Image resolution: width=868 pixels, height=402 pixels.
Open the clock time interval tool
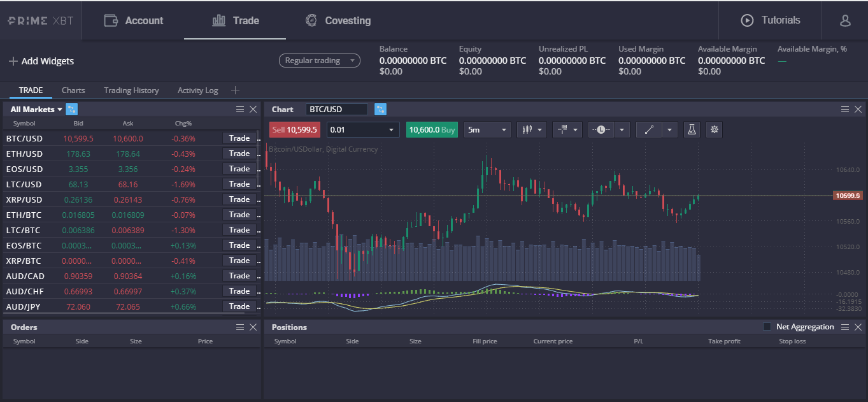(x=602, y=129)
